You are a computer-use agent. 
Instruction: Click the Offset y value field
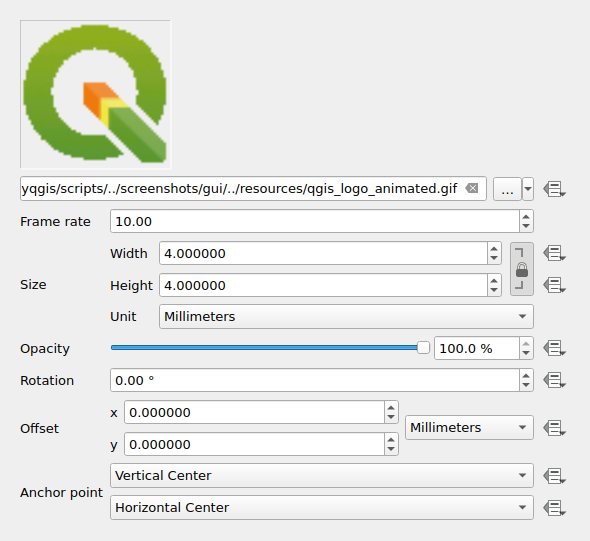point(254,444)
